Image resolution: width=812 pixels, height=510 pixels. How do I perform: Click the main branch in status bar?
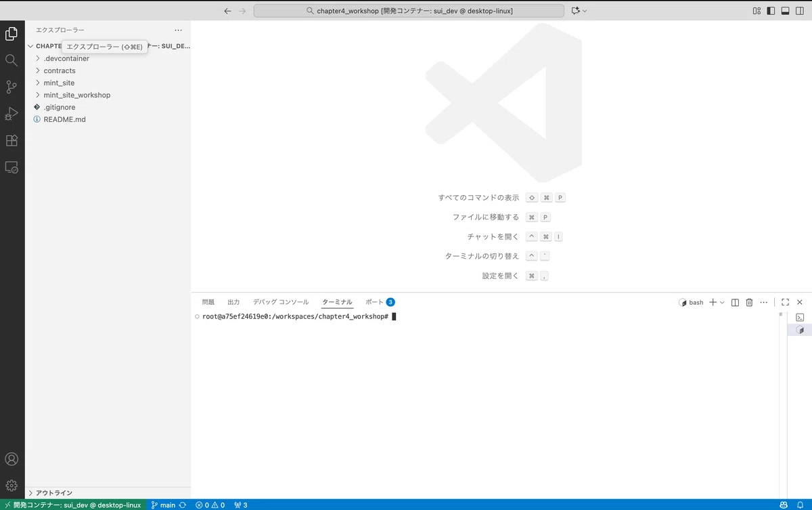coord(163,505)
